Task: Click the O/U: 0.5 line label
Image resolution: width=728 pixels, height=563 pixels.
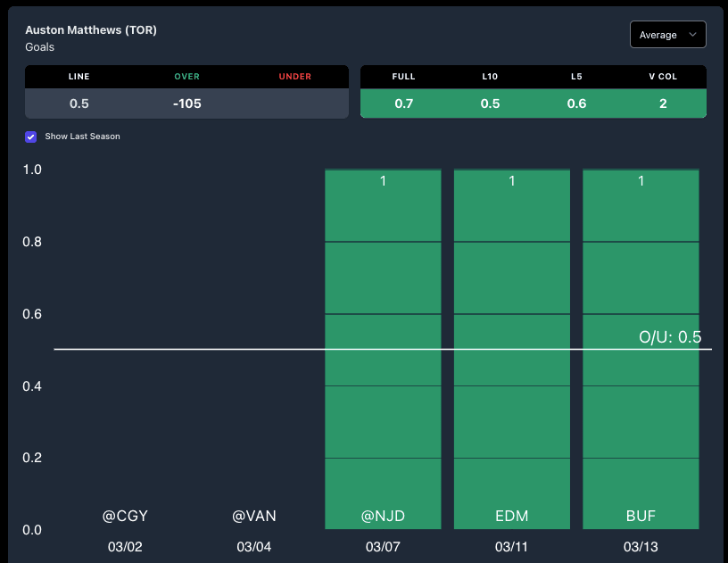Action: (670, 337)
